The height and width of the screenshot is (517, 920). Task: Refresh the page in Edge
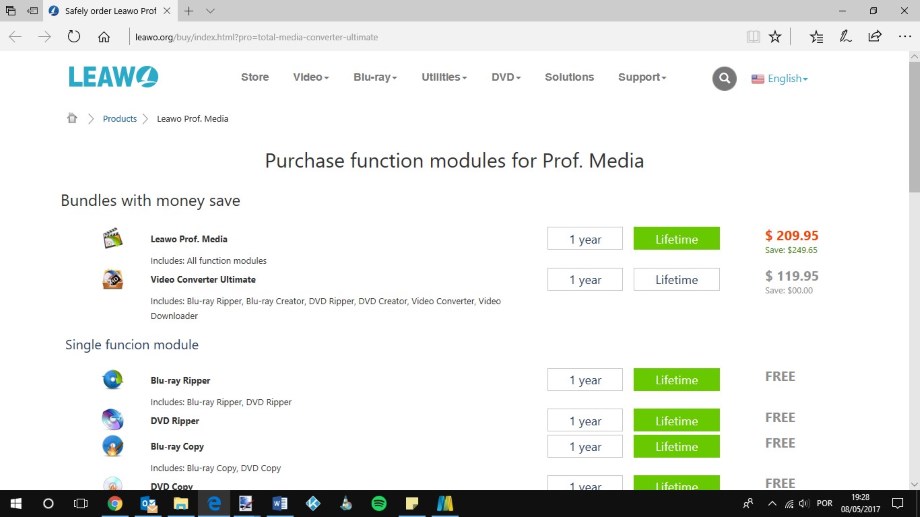pos(74,37)
